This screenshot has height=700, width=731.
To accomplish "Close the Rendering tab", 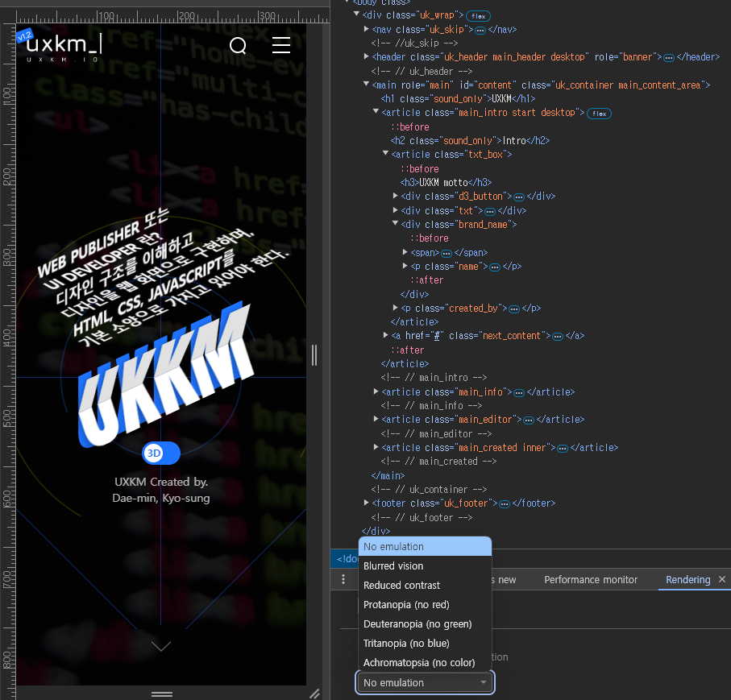I will [x=722, y=580].
